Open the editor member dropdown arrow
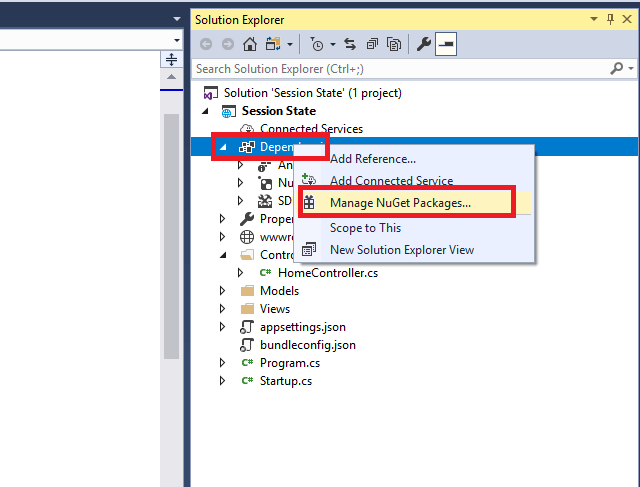Image resolution: width=640 pixels, height=487 pixels. [176, 40]
